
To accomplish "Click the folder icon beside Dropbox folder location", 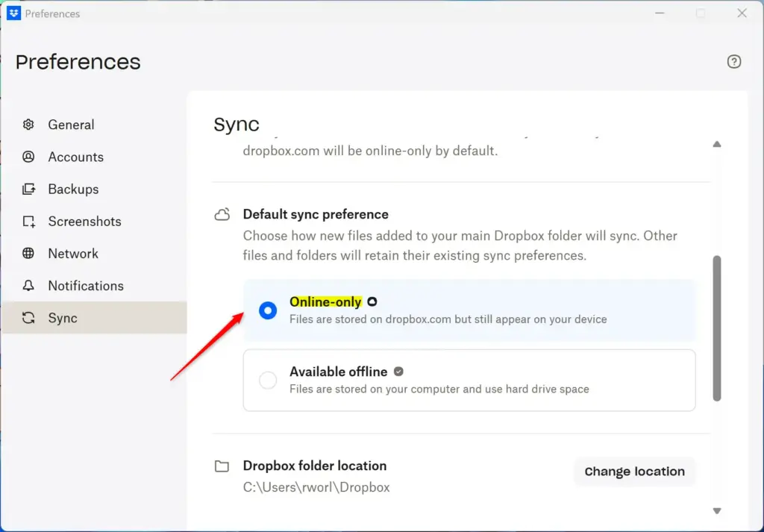I will click(x=222, y=466).
